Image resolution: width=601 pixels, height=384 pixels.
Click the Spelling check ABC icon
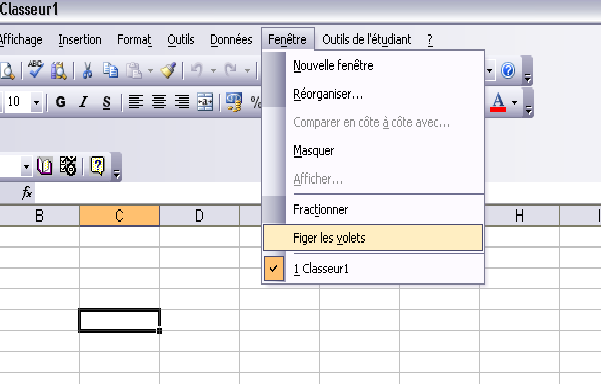(36, 70)
